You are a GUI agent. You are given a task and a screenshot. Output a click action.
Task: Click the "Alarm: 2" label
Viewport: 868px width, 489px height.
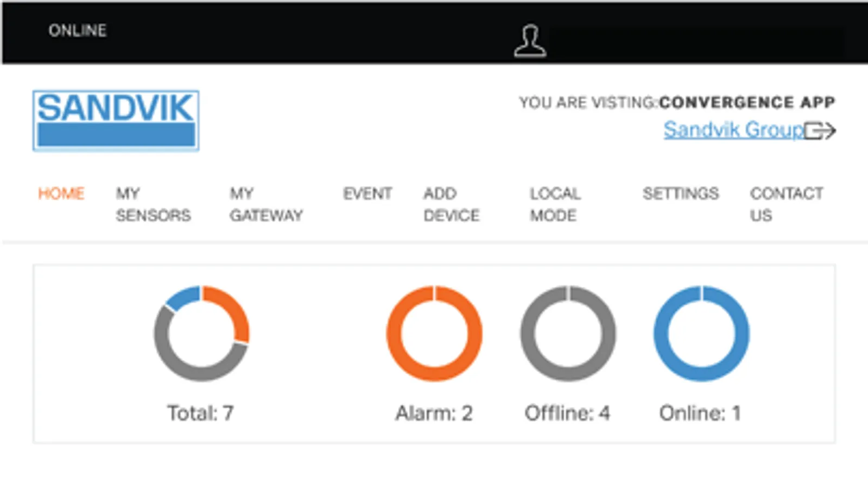pos(434,413)
